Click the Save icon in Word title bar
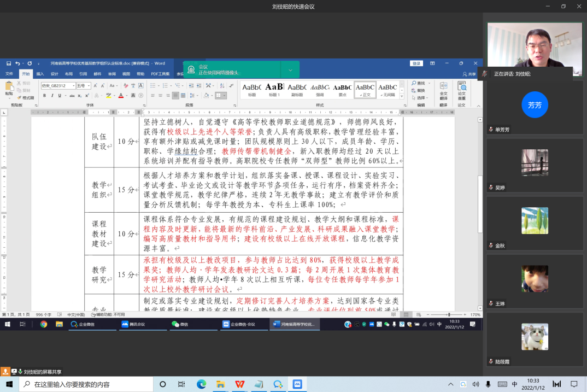The height and width of the screenshot is (392, 587). (8, 63)
